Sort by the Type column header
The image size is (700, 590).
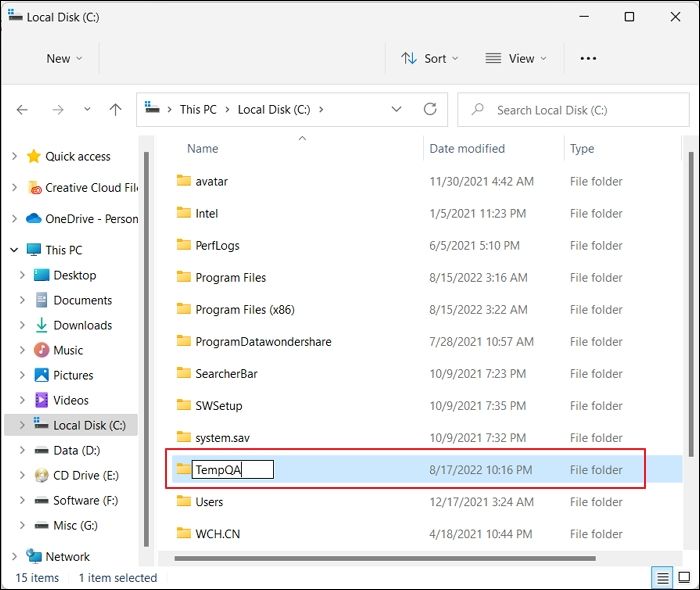(582, 149)
